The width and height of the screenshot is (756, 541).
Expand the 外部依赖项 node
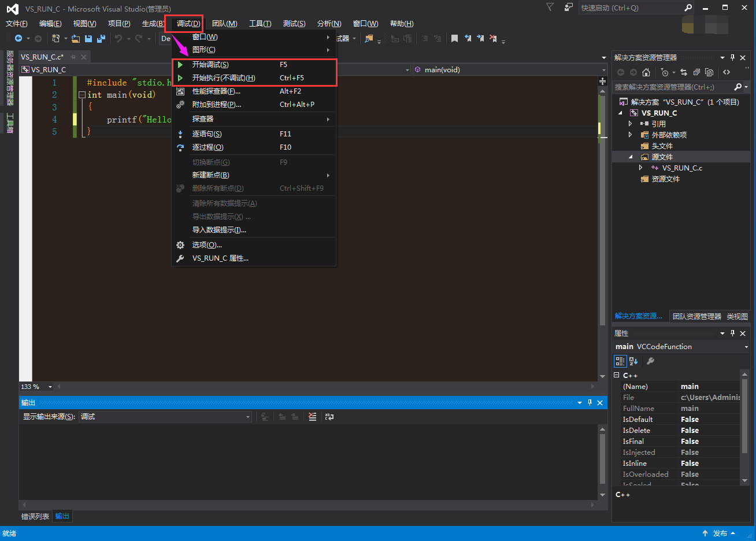click(631, 135)
